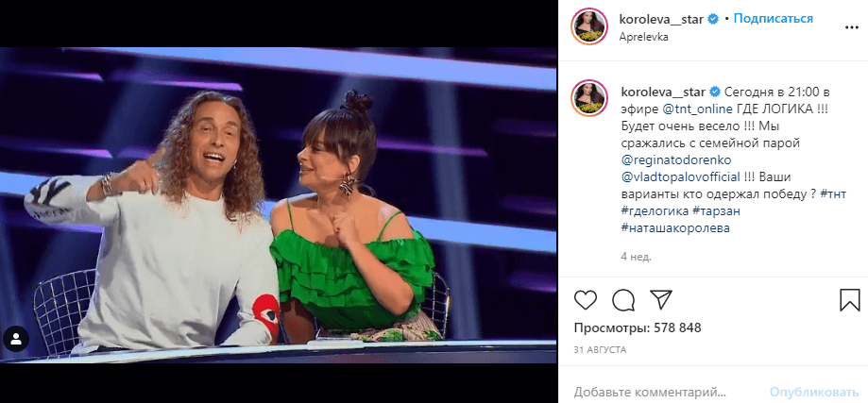Save post with bookmark icon
The width and height of the screenshot is (868, 403).
(x=849, y=300)
